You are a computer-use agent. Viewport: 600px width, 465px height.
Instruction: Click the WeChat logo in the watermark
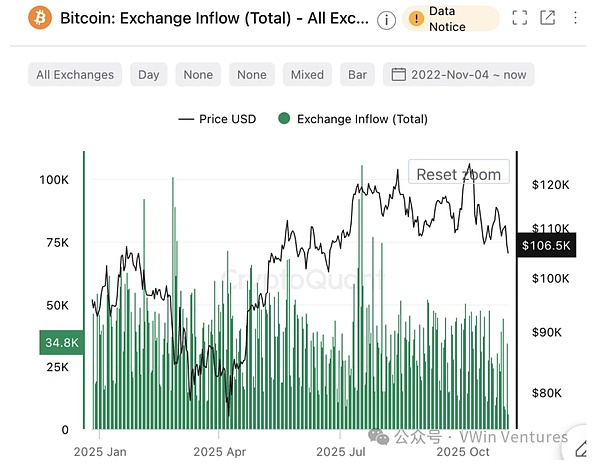click(x=377, y=437)
